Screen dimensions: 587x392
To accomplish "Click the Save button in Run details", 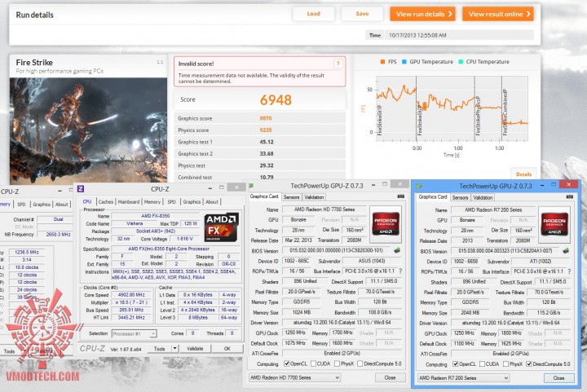I will click(x=362, y=14).
